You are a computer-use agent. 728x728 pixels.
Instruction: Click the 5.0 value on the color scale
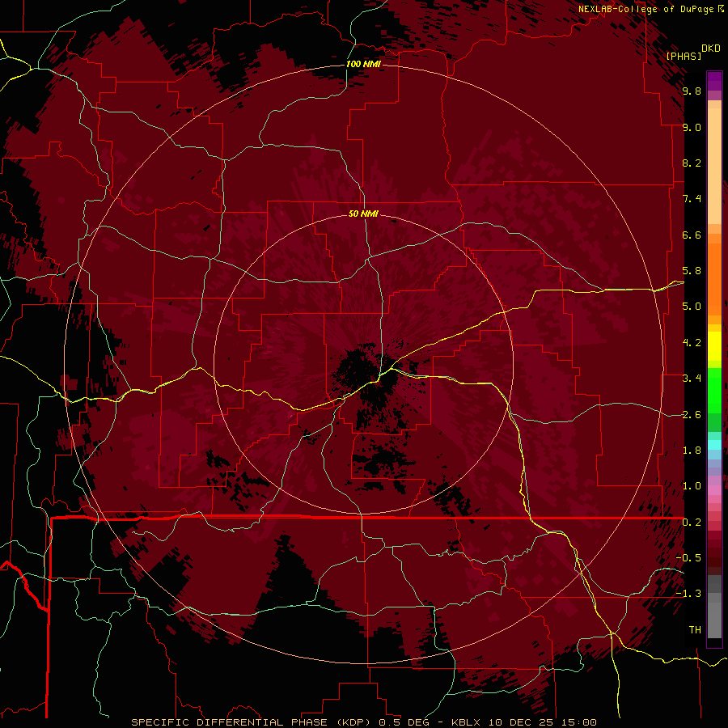[x=692, y=307]
